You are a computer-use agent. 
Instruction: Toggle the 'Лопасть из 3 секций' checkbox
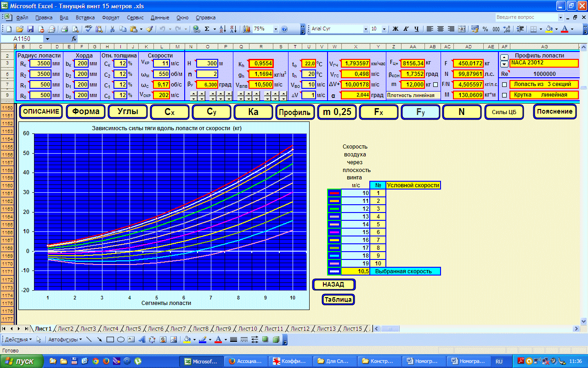[x=504, y=85]
